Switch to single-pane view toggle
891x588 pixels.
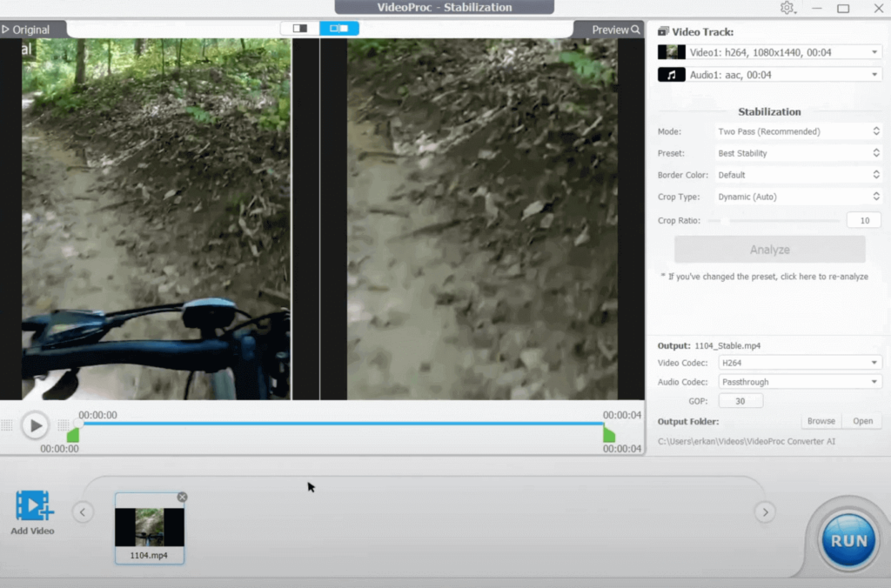point(300,28)
